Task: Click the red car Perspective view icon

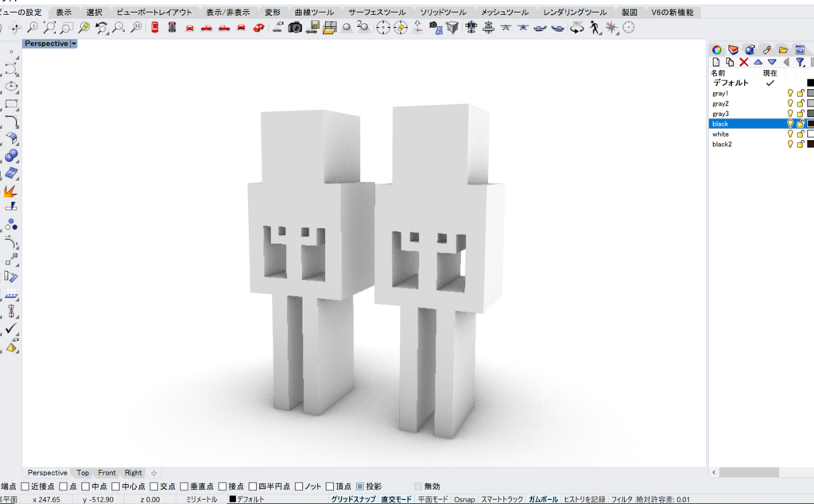Action: tap(258, 28)
